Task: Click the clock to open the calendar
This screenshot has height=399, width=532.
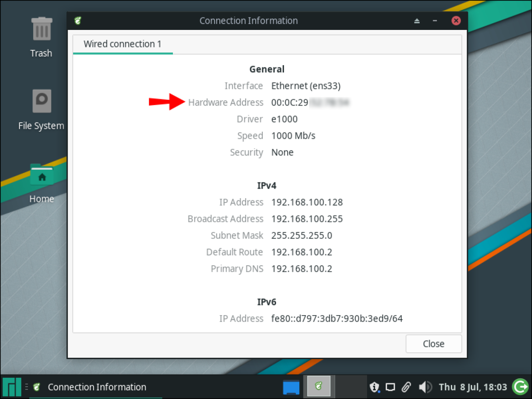Action: click(x=473, y=387)
